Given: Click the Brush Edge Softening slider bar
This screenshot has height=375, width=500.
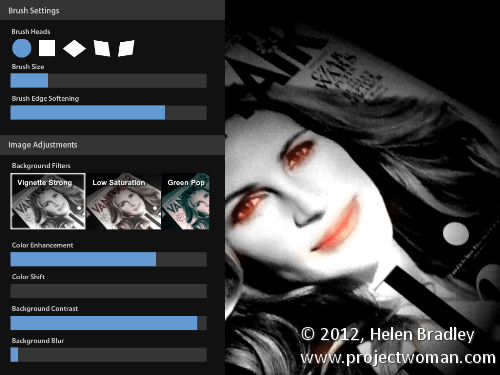Looking at the screenshot, I should [109, 113].
